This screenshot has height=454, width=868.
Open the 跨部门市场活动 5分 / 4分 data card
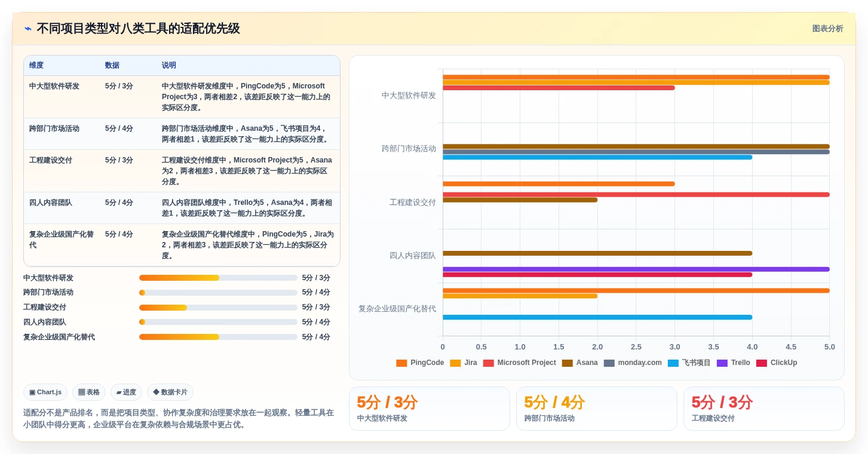[x=596, y=409]
